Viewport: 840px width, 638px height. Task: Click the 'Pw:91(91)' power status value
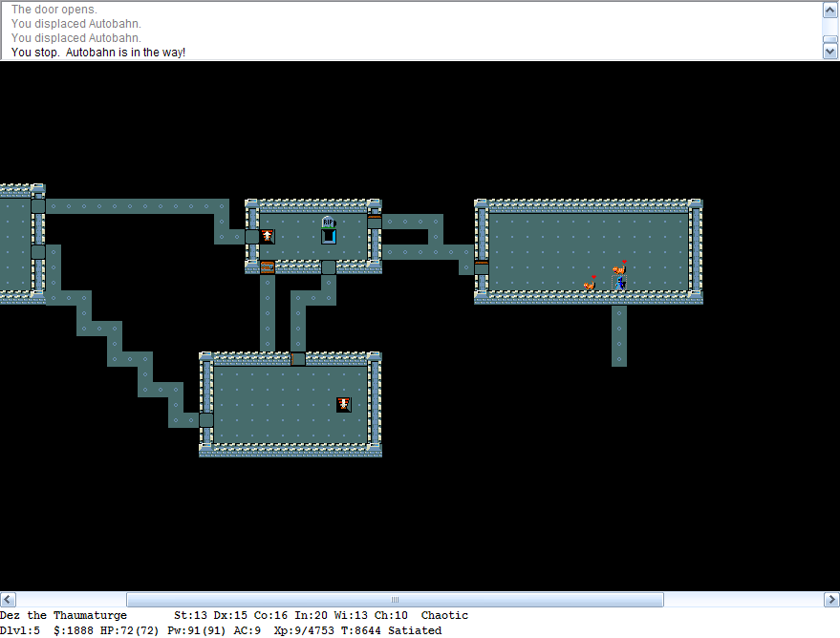coord(197,630)
